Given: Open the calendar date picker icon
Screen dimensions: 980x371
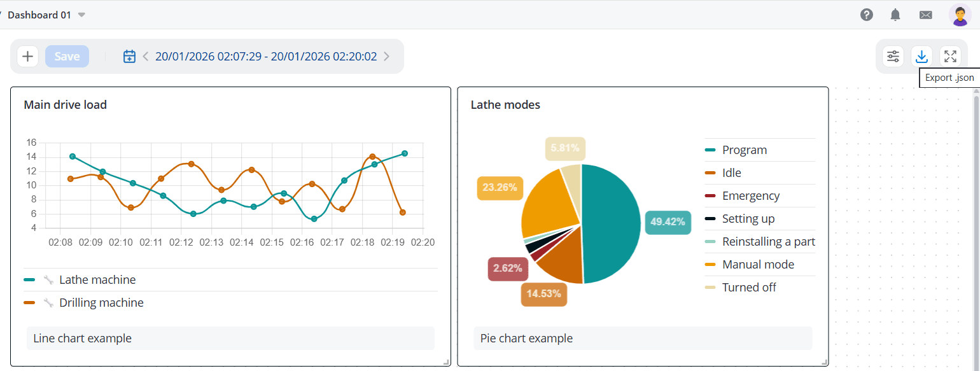Looking at the screenshot, I should pyautogui.click(x=129, y=56).
